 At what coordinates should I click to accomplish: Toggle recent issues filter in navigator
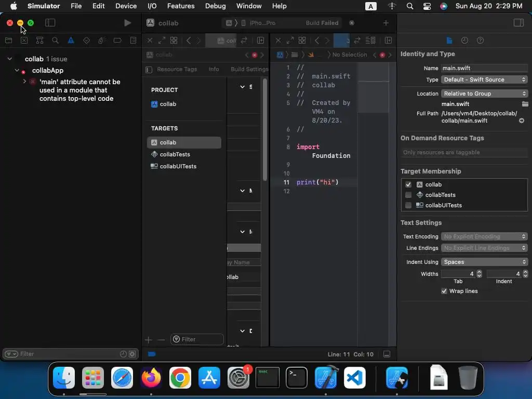[x=123, y=354]
